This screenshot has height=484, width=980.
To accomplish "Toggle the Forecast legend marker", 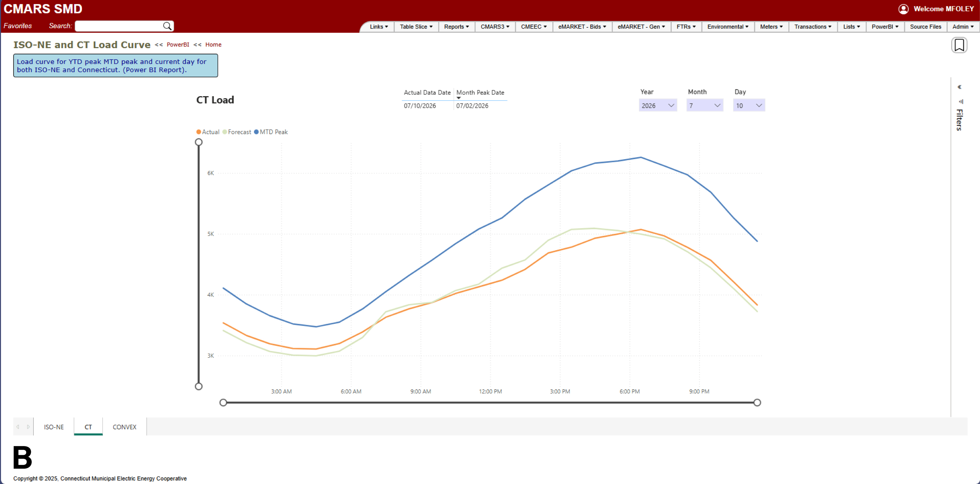I will click(224, 132).
